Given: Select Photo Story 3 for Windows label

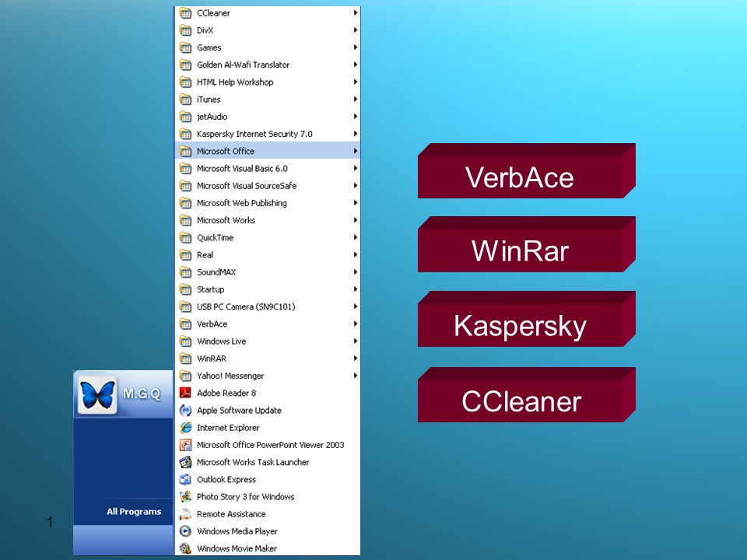Looking at the screenshot, I should pos(246,497).
